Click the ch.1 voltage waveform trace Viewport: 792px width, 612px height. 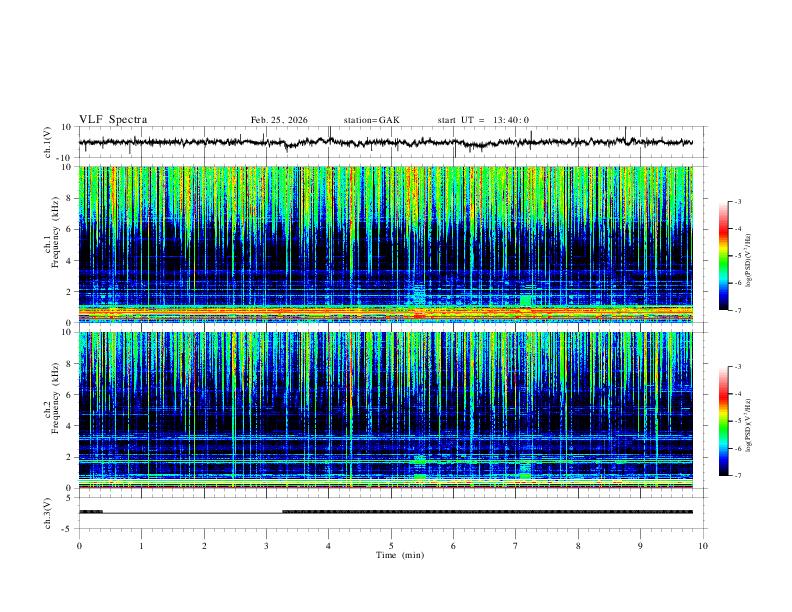(386, 142)
